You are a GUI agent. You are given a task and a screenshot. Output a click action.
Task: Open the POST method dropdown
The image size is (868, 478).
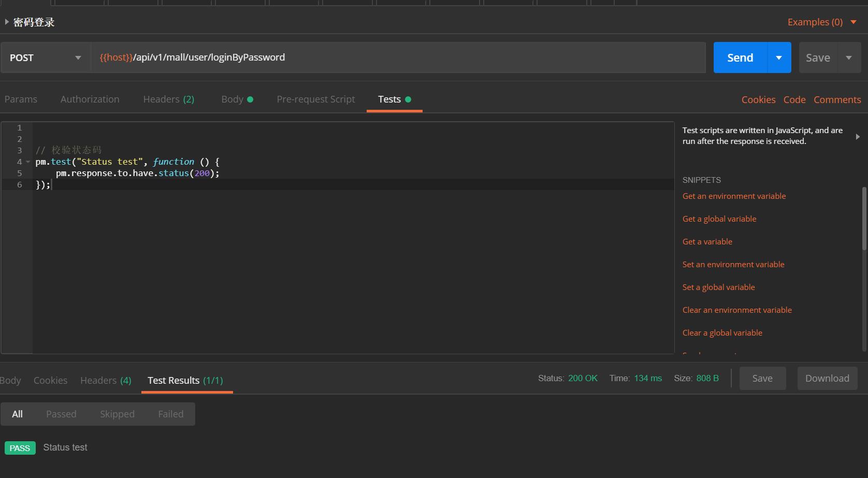(x=46, y=57)
